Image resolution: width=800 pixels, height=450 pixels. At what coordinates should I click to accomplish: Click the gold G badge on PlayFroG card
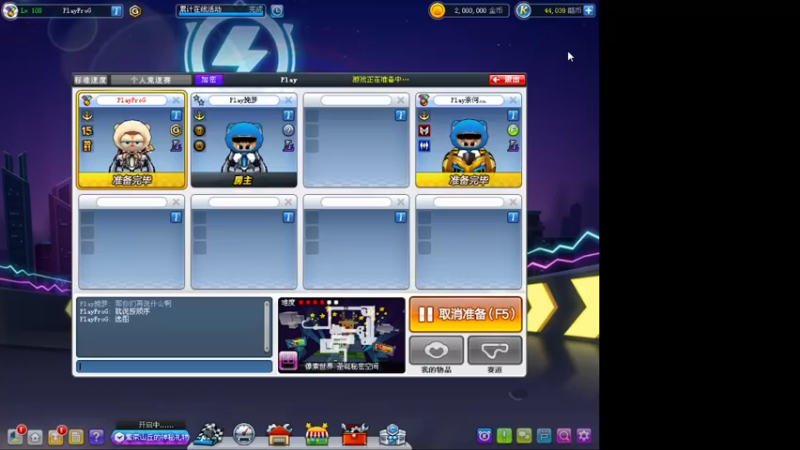176,131
